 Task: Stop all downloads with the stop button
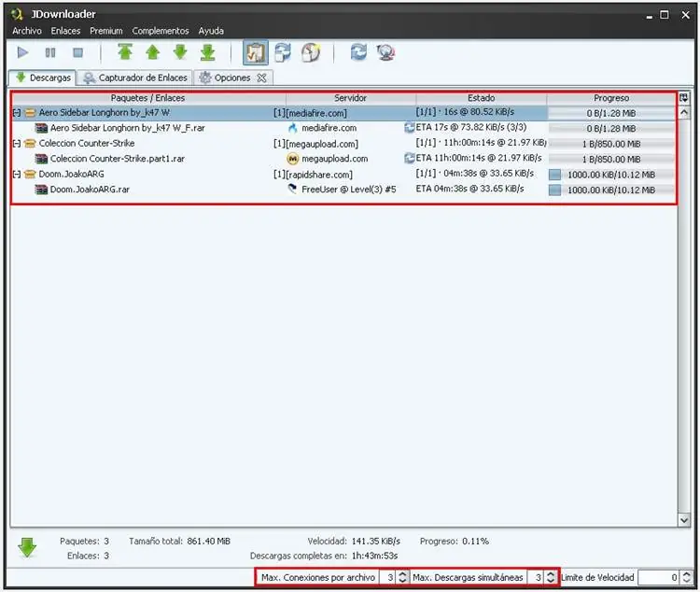click(77, 52)
